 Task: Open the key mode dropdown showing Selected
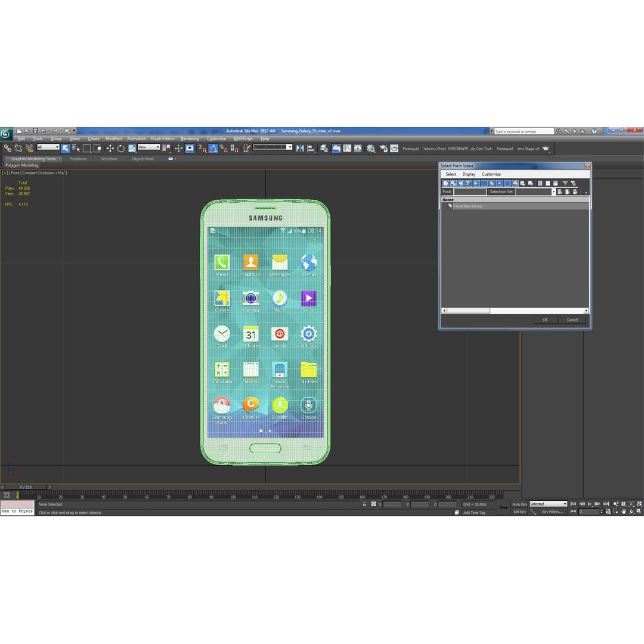(x=549, y=504)
